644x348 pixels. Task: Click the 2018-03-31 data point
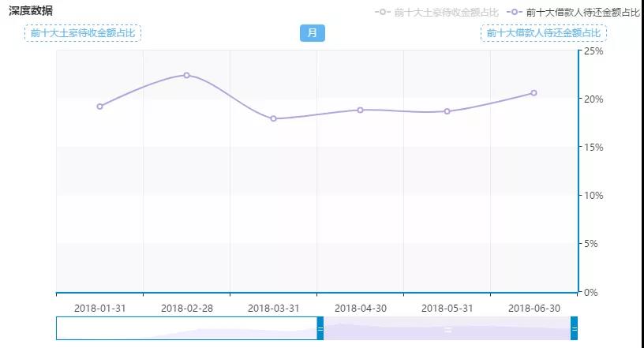click(x=274, y=118)
